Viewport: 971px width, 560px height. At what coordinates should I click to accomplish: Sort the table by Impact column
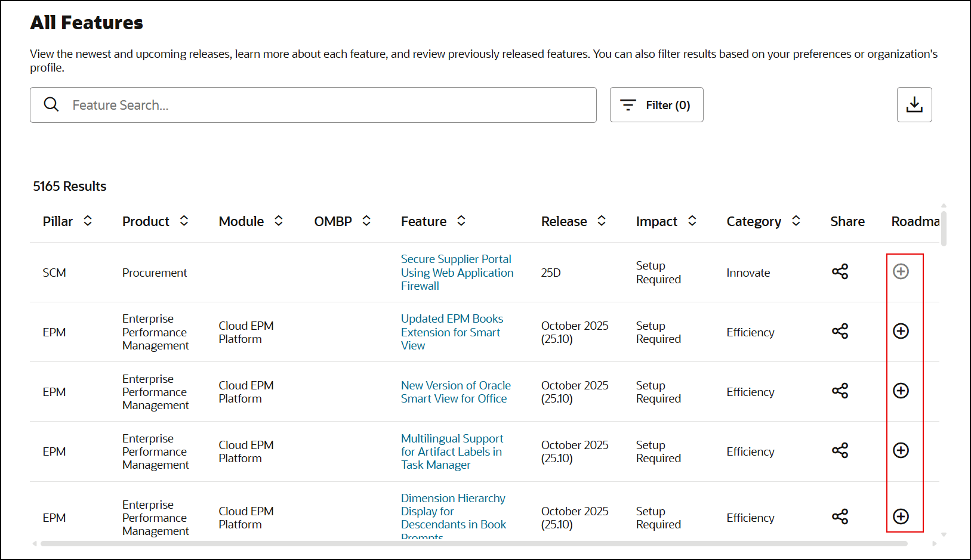(x=692, y=221)
